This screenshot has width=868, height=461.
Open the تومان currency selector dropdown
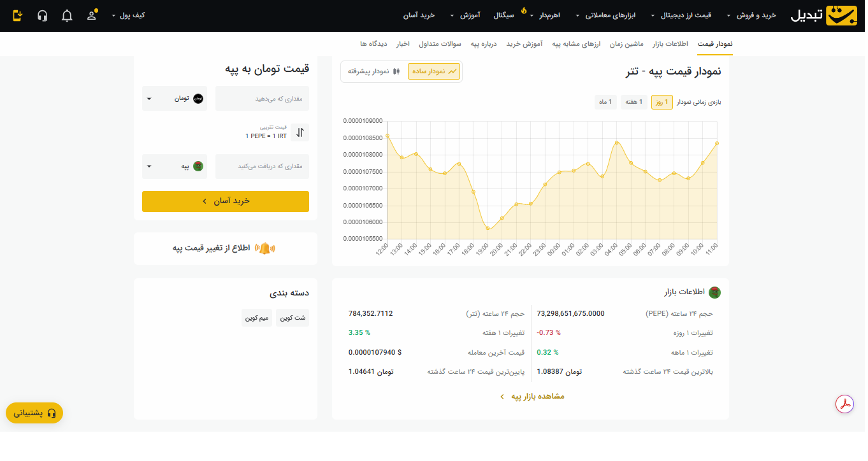(x=174, y=97)
